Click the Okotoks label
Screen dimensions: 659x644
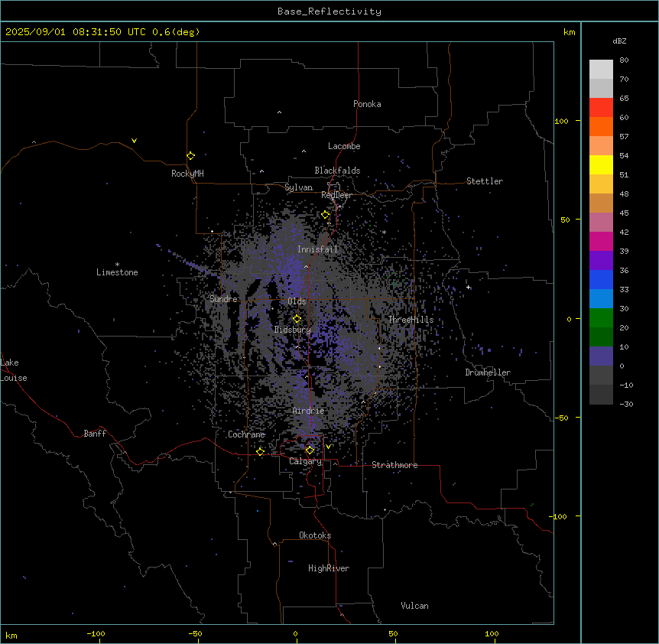point(315,535)
